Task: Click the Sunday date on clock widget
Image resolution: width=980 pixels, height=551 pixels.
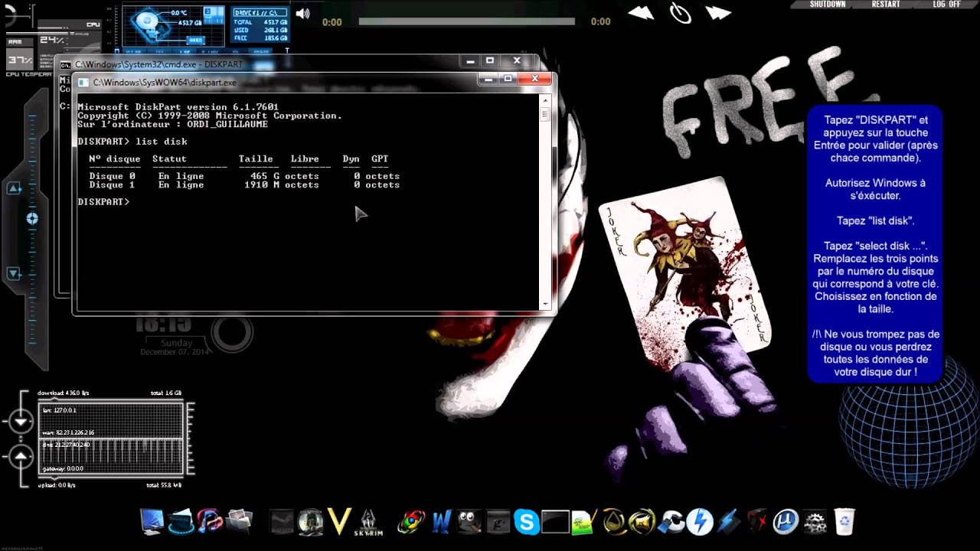Action: click(x=176, y=343)
